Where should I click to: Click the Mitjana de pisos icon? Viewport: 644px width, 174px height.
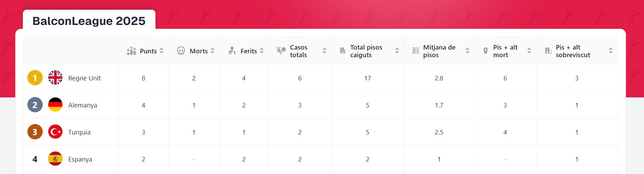[x=415, y=51]
